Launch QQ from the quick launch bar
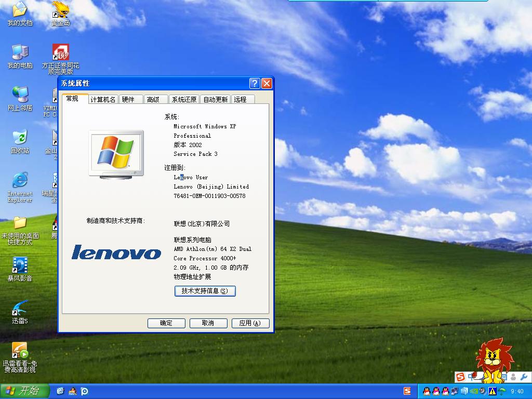532x399 pixels. [x=73, y=391]
